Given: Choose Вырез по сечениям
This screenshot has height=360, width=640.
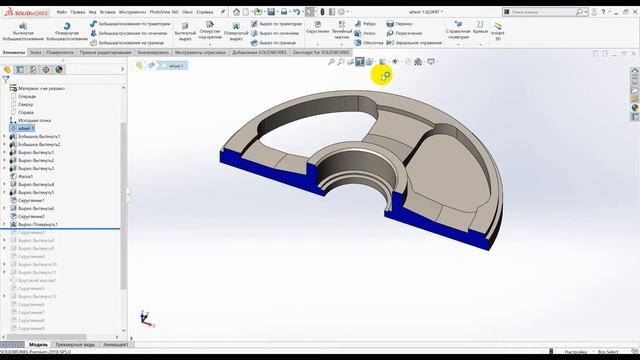Looking at the screenshot, I should coord(275,33).
